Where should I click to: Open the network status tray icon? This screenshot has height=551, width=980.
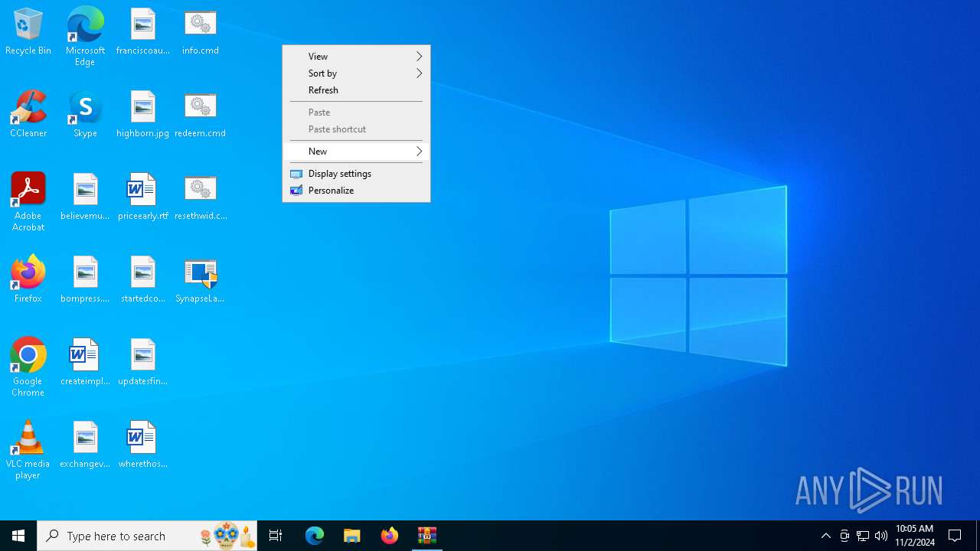coord(863,536)
